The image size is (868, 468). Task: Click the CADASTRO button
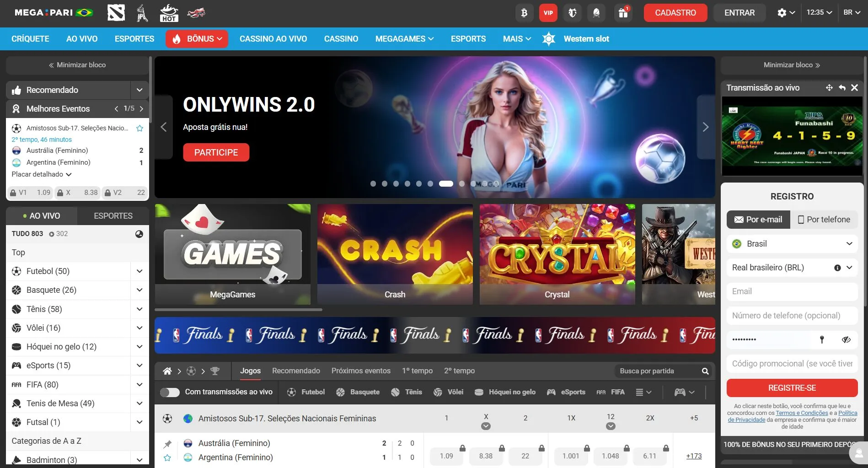pos(675,13)
